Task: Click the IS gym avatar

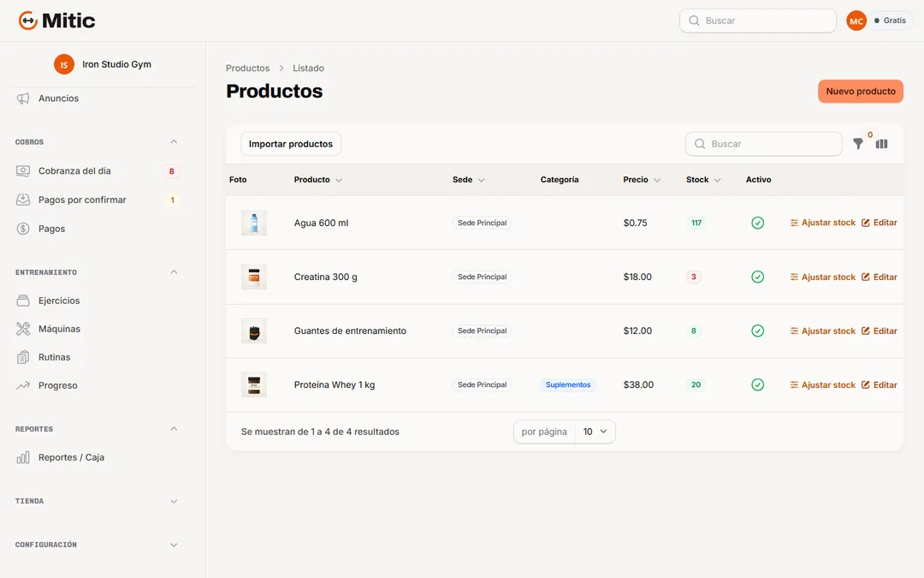Action: 64,64
